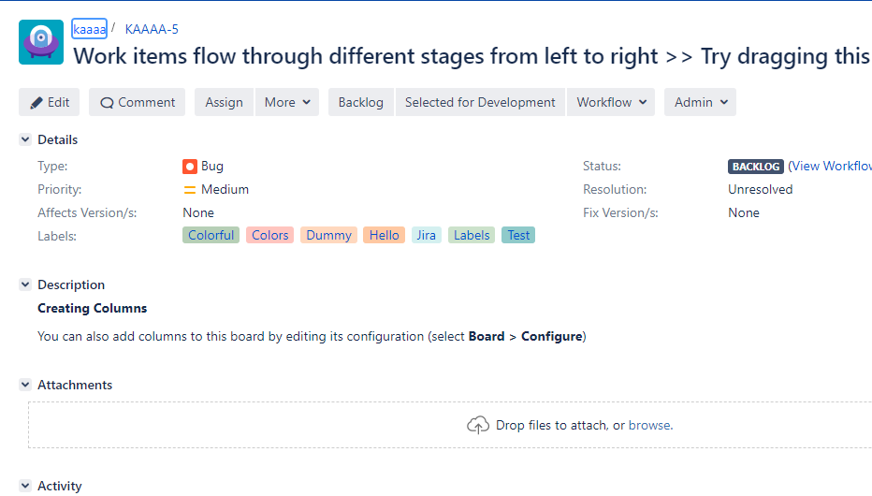The width and height of the screenshot is (872, 496).
Task: Transition issue to Selected for Development
Action: (x=480, y=102)
